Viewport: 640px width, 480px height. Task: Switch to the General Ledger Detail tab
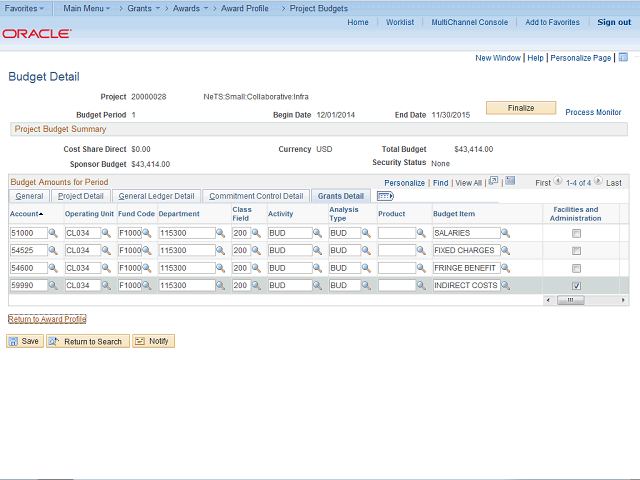point(156,196)
